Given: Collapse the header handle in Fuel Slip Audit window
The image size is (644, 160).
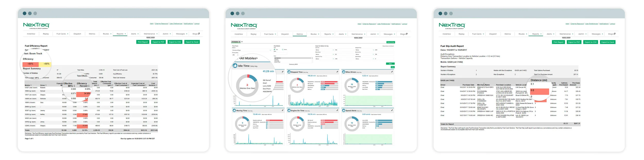Looking at the screenshot, I should (566, 38).
